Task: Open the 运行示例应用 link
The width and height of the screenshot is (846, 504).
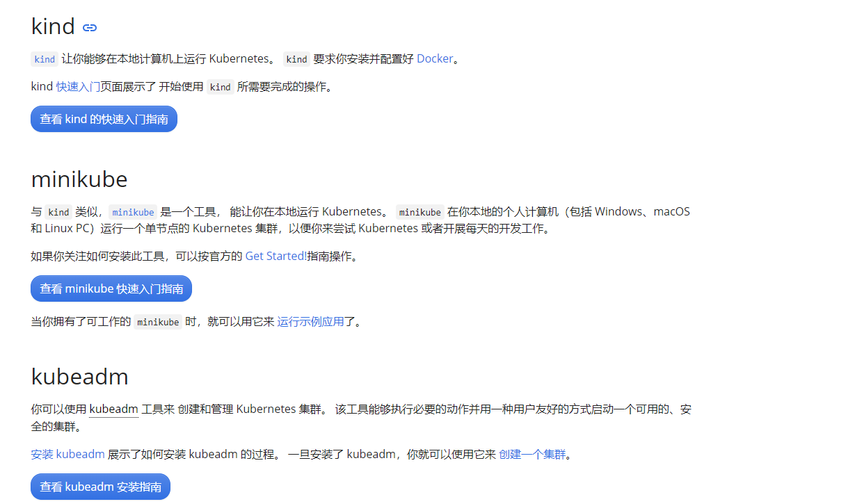Action: (311, 321)
